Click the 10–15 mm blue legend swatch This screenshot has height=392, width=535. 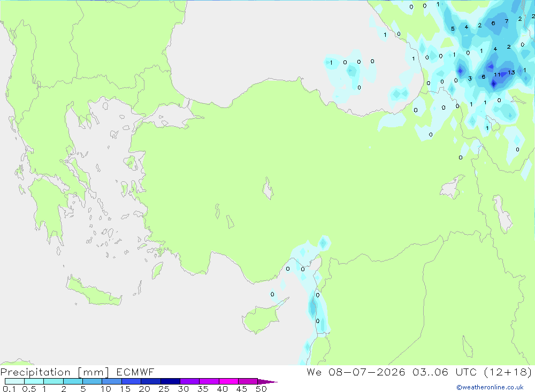pos(112,381)
